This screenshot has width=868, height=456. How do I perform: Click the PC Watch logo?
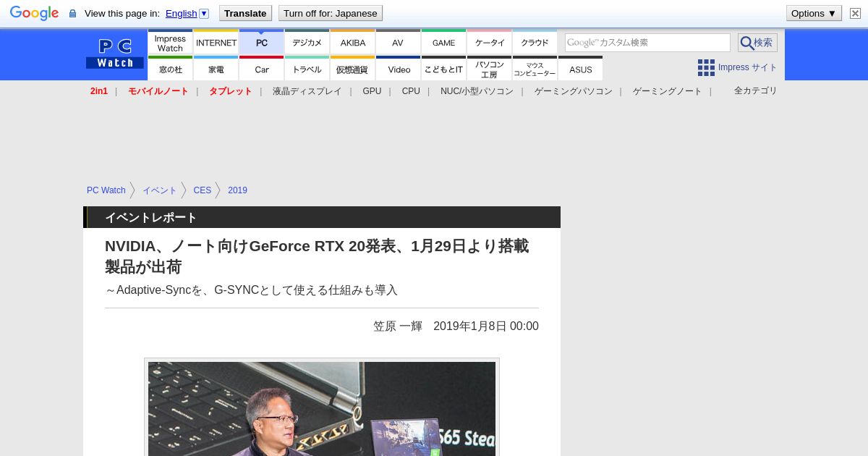(x=115, y=54)
